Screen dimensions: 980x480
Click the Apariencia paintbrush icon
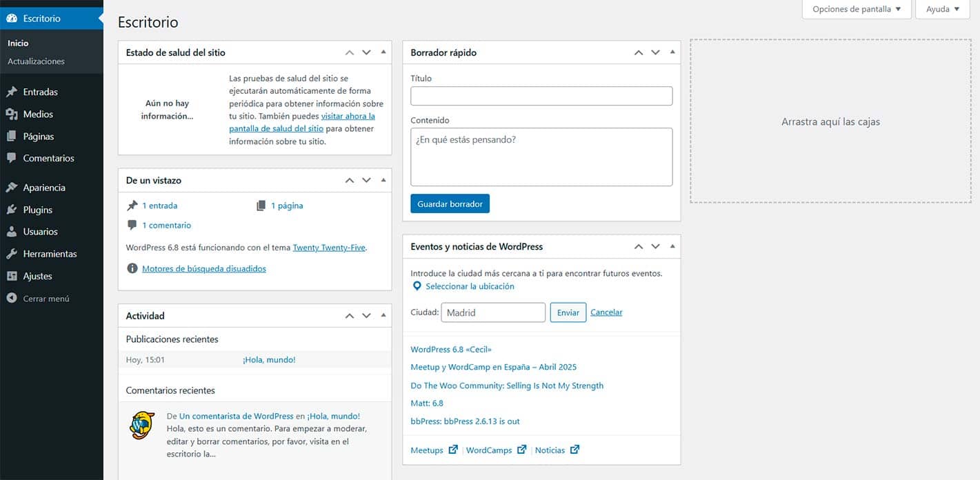tap(12, 188)
